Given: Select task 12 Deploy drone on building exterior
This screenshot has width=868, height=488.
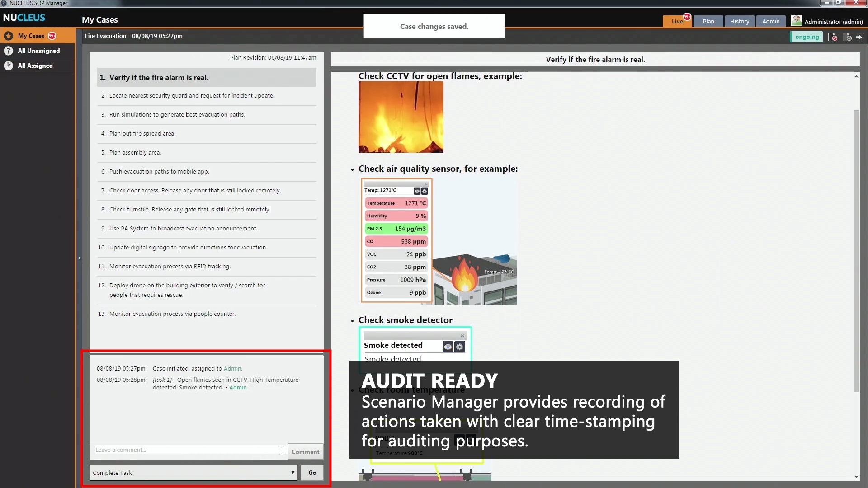Looking at the screenshot, I should point(206,290).
